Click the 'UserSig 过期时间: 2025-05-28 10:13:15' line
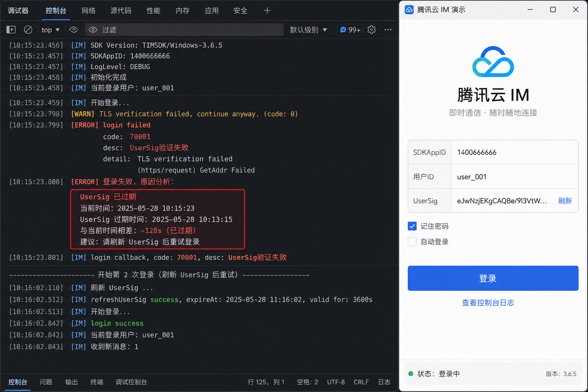The height and width of the screenshot is (392, 588). 156,219
